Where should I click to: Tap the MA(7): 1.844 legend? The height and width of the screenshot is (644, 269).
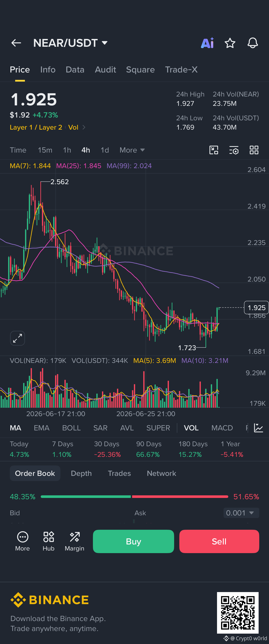tap(30, 166)
